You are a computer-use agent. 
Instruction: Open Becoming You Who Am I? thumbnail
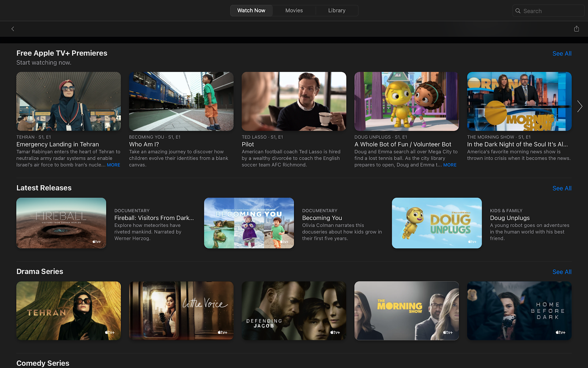(181, 101)
